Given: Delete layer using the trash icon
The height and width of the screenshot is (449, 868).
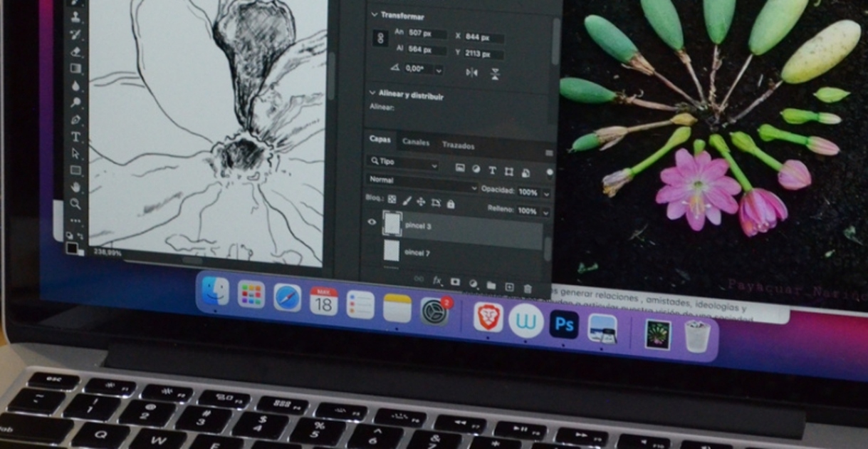Looking at the screenshot, I should pyautogui.click(x=528, y=288).
